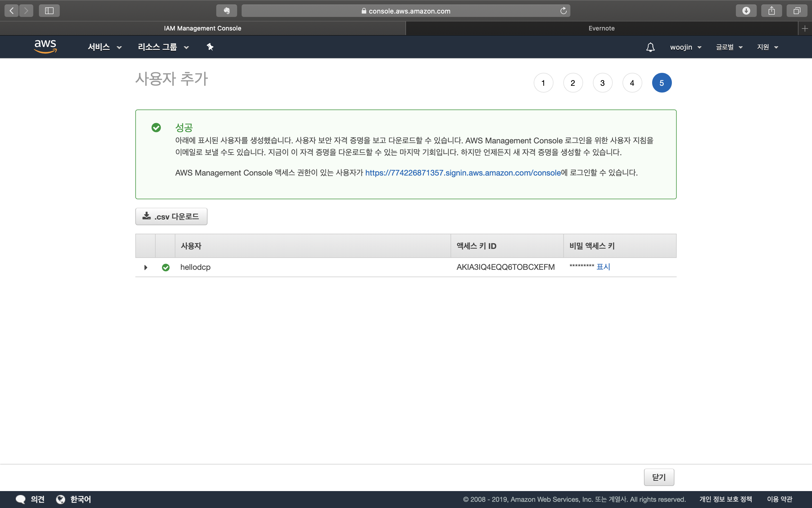Go to wizard step 1
This screenshot has width=812, height=508.
click(543, 83)
